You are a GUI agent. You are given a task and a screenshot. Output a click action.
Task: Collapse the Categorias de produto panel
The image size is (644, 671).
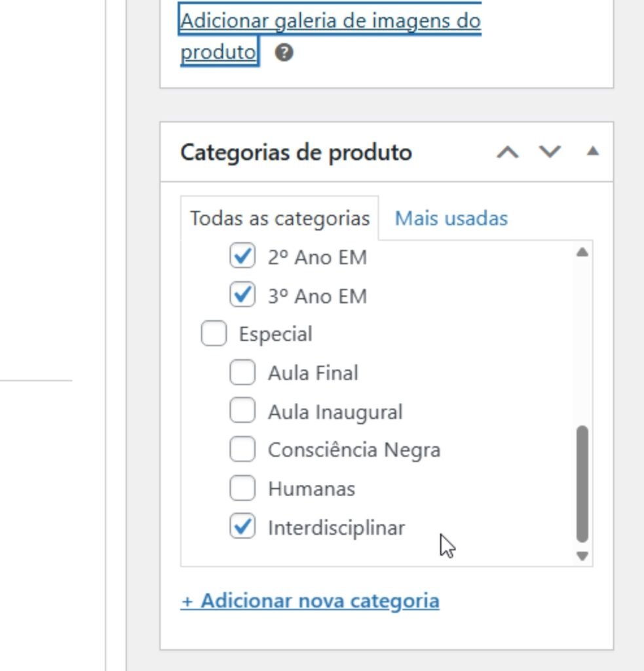point(593,152)
